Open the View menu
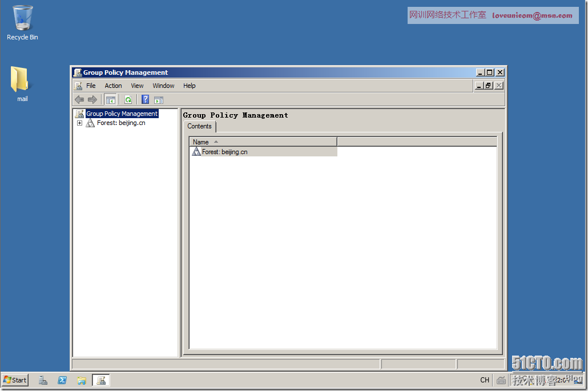Image resolution: width=588 pixels, height=391 pixels. point(137,86)
